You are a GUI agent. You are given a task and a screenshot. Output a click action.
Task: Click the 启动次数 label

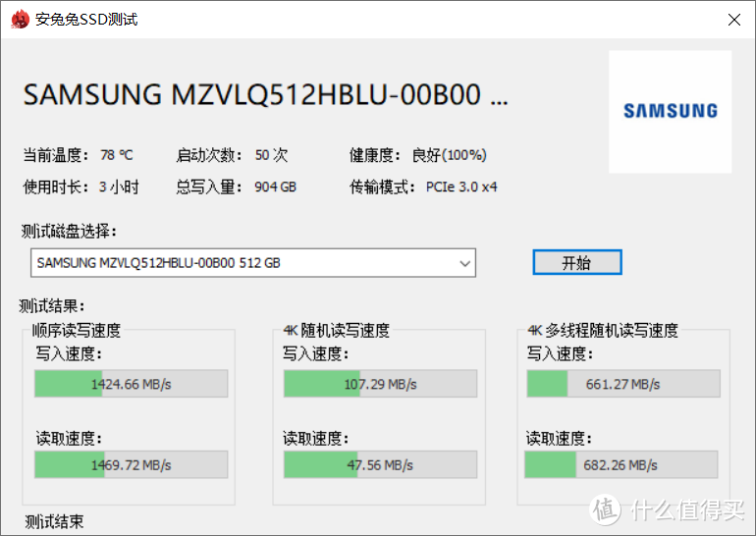[209, 155]
